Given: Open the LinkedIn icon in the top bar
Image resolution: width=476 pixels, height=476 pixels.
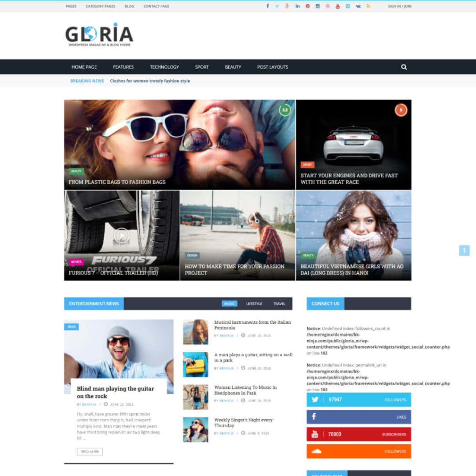Looking at the screenshot, I should tap(297, 6).
